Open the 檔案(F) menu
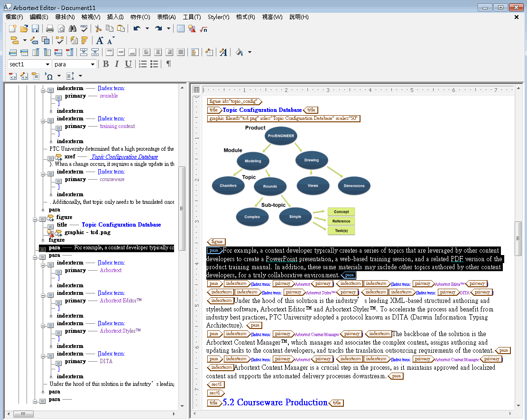This screenshot has height=420, width=527. [x=14, y=17]
